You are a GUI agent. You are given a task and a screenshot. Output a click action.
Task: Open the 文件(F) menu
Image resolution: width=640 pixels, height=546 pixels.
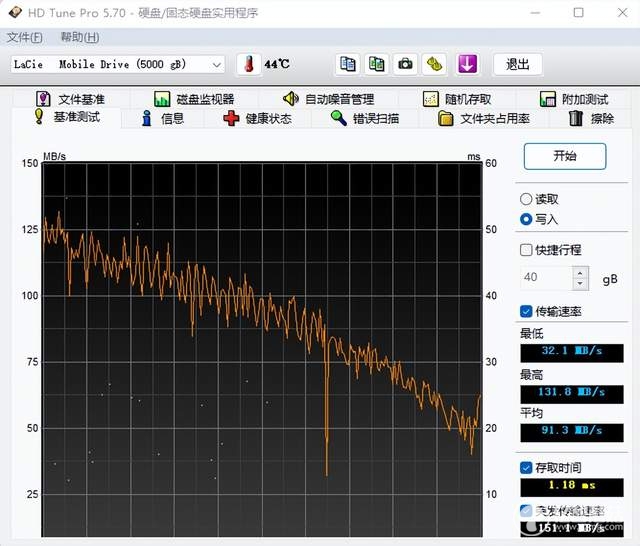[24, 38]
